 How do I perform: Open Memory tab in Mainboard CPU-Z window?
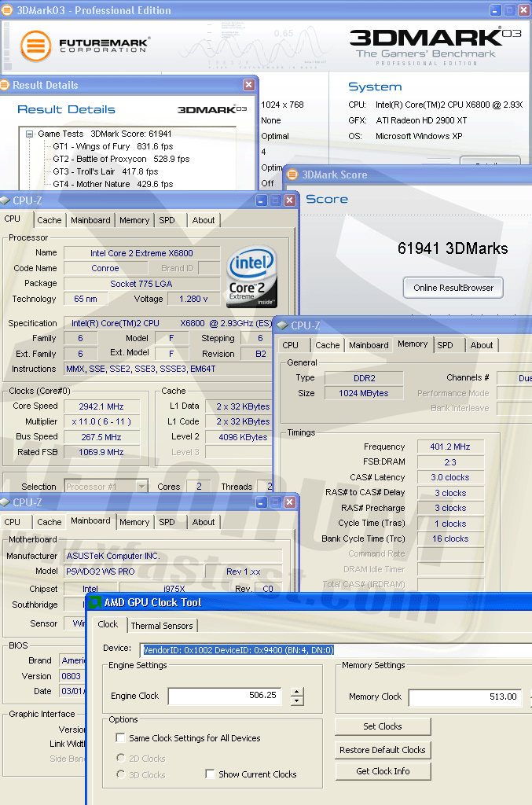[x=134, y=522]
